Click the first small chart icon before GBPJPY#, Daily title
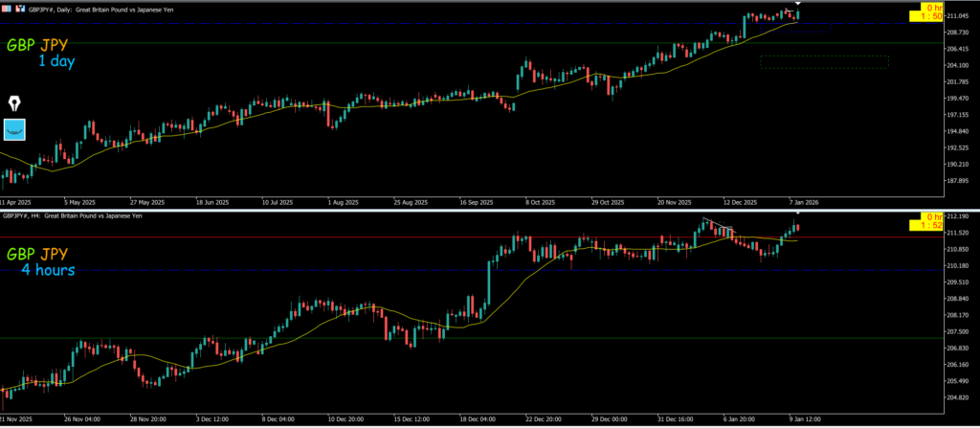Screen dimensions: 980x428 pos(6,5)
